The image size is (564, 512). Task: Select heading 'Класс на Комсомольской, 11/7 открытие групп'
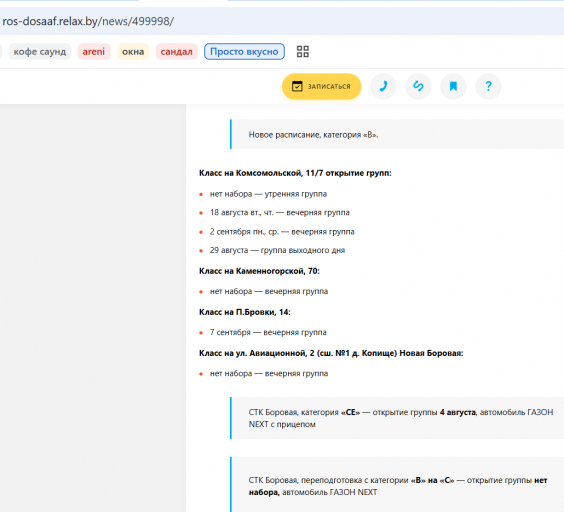pos(295,173)
